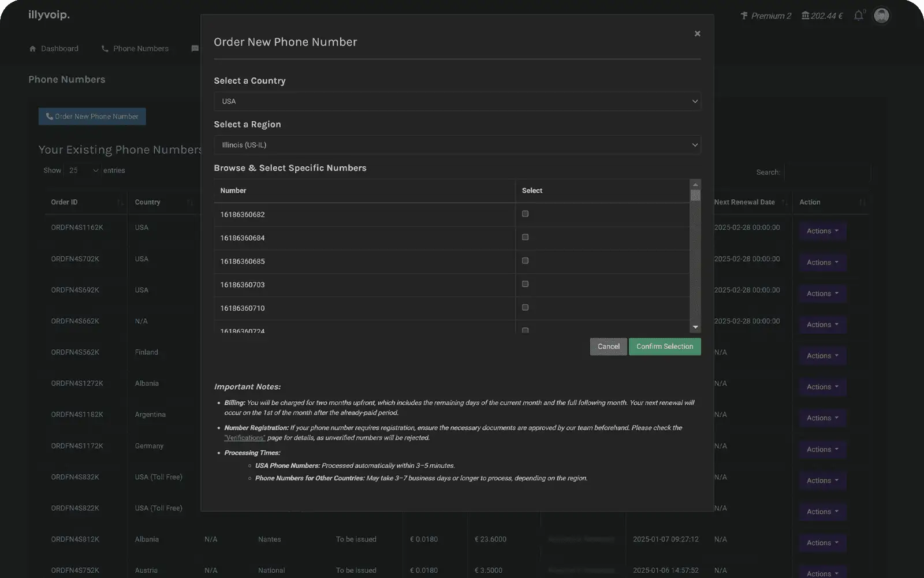Check the box for number 16186360682
This screenshot has width=924, height=578.
(x=525, y=214)
